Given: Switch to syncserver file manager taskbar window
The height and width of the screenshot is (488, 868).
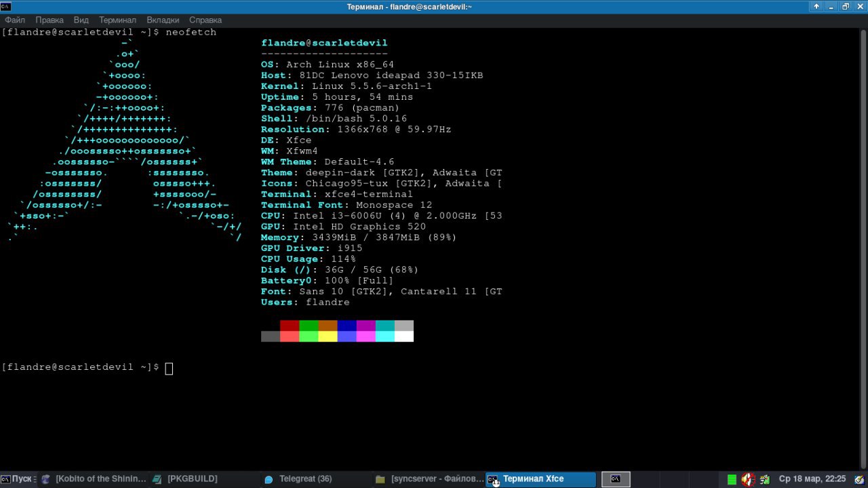Looking at the screenshot, I should [429, 478].
